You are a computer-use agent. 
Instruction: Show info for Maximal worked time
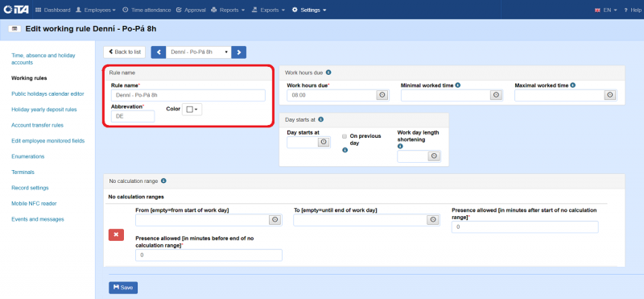pos(573,85)
